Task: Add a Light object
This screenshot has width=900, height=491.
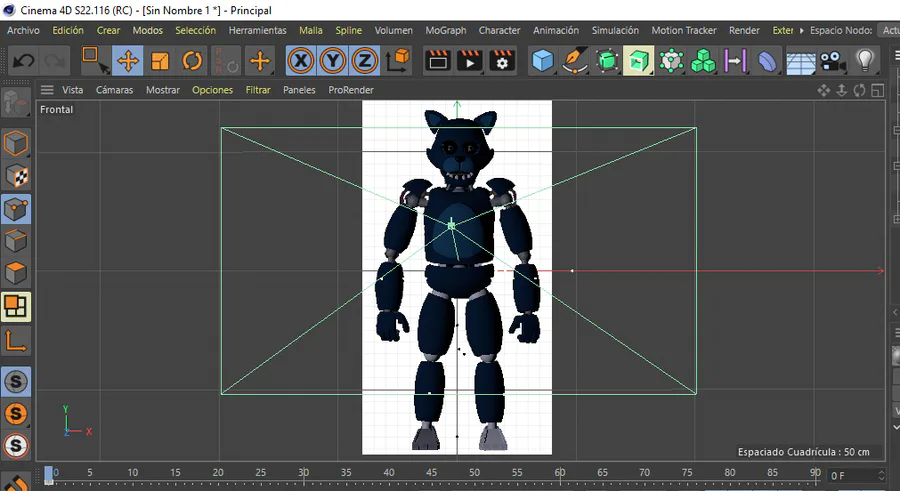Action: point(864,61)
